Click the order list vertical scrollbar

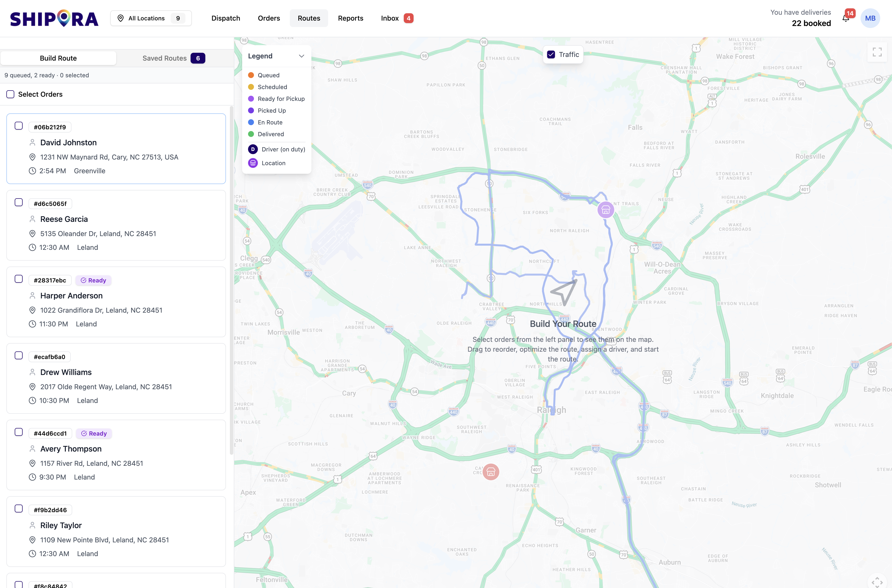pyautogui.click(x=232, y=281)
